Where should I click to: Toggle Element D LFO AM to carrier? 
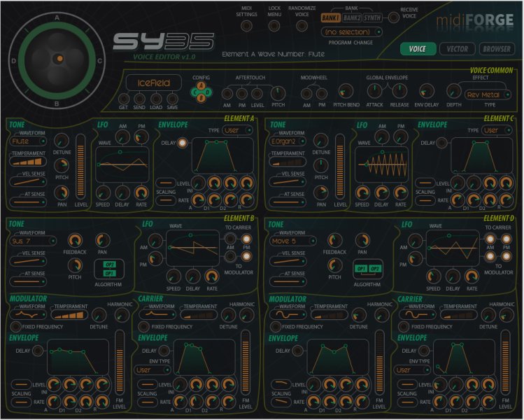[x=490, y=239]
